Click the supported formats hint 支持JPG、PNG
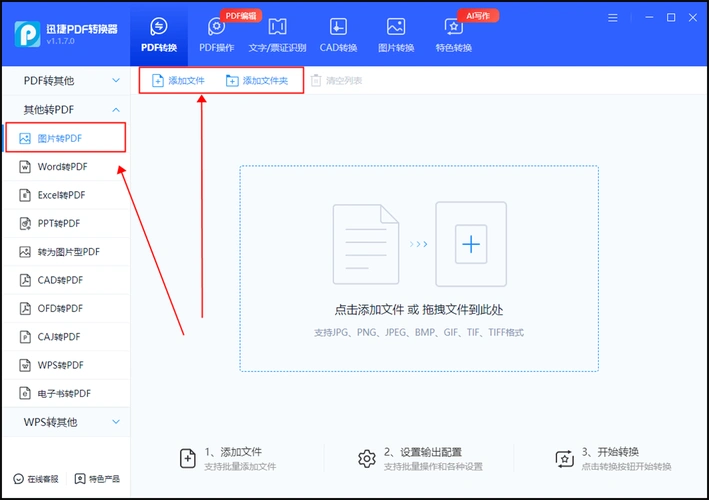Viewport: 709px width, 500px height. point(419,333)
